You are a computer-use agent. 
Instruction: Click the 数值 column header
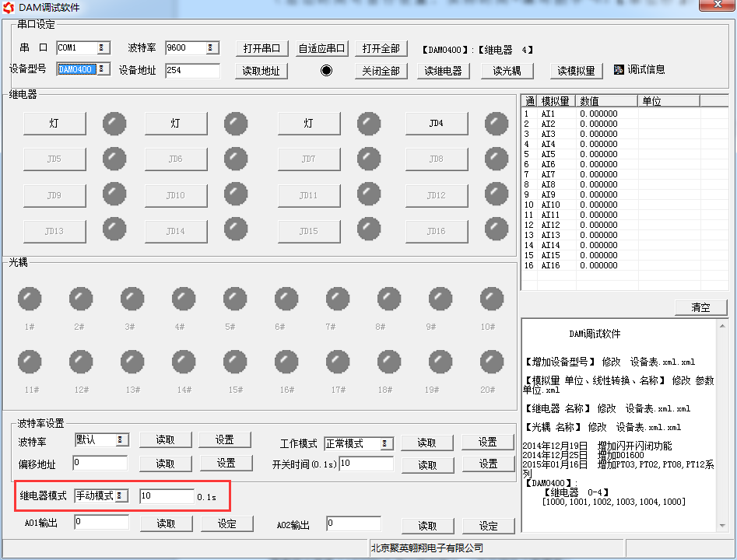[606, 101]
